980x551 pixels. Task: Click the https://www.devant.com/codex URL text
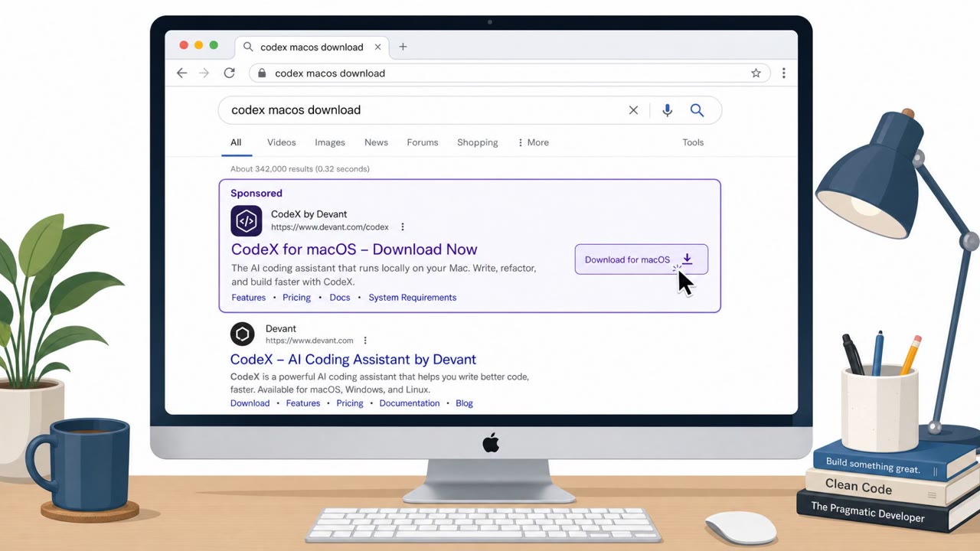coord(330,227)
